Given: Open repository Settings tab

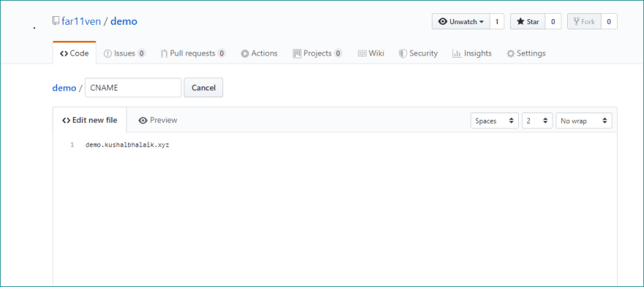Looking at the screenshot, I should (526, 53).
